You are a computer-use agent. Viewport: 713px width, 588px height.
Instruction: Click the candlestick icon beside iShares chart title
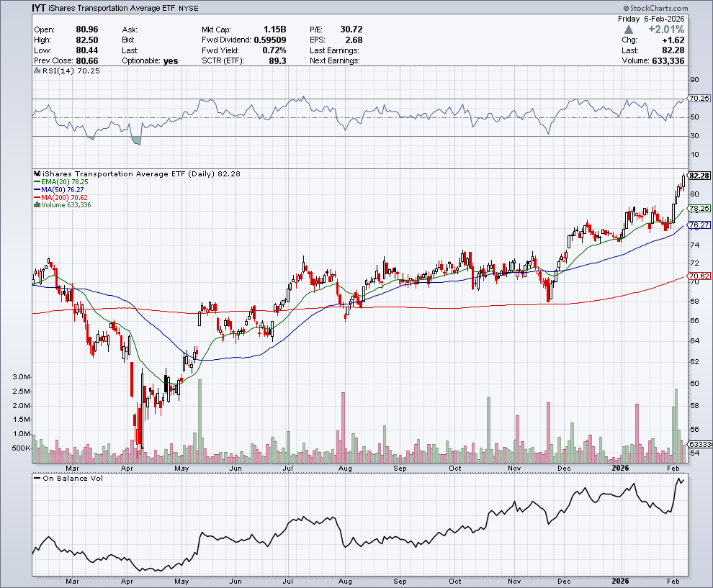pos(37,174)
